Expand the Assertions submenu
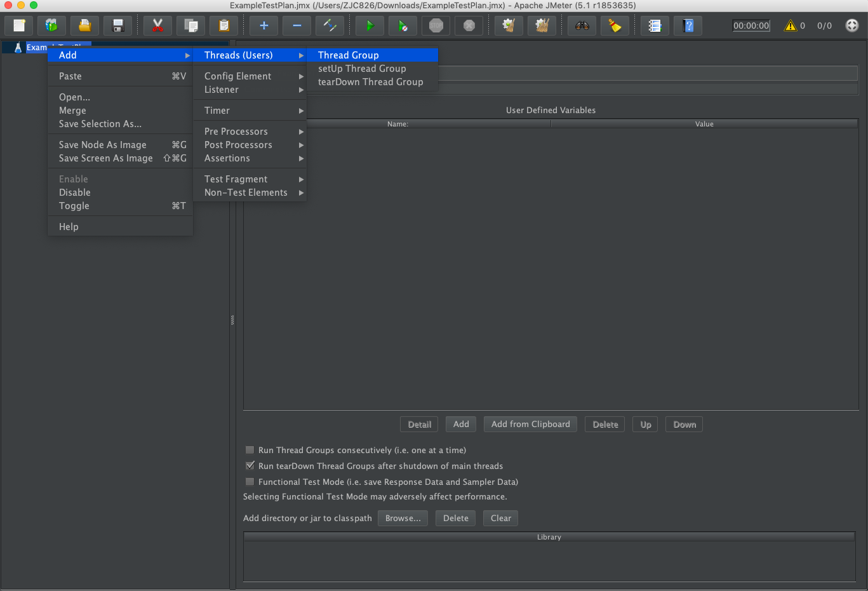 coord(250,158)
